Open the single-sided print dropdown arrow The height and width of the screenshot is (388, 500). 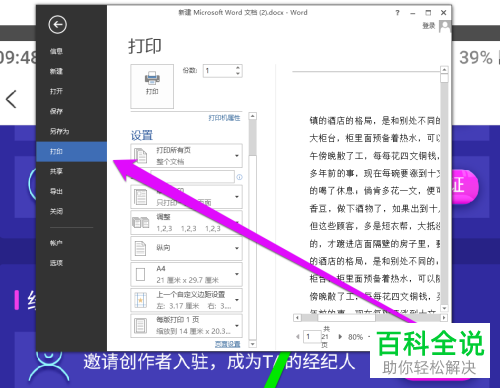click(237, 197)
